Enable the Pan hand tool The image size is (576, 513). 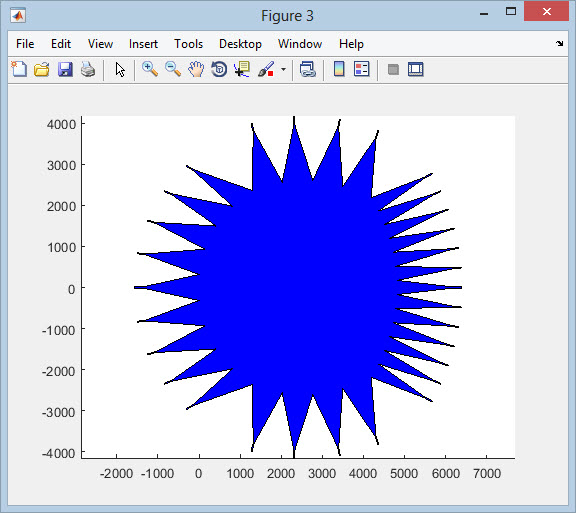click(x=196, y=69)
